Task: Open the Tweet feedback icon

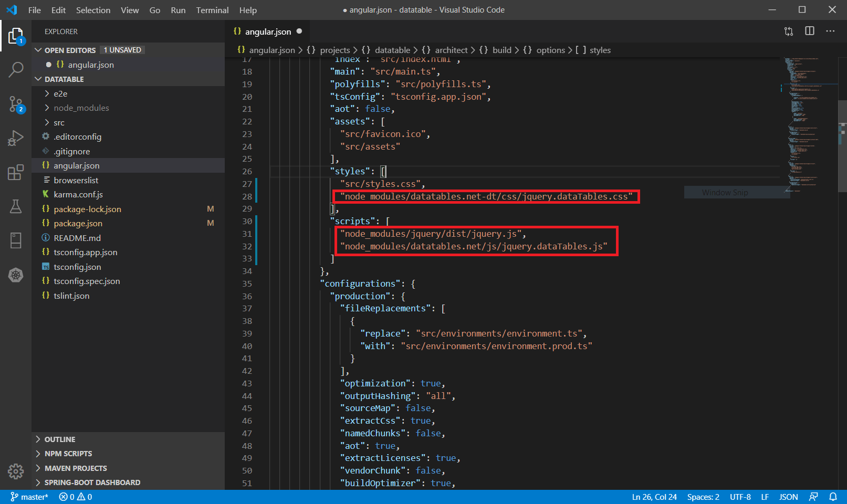Action: coord(813,496)
